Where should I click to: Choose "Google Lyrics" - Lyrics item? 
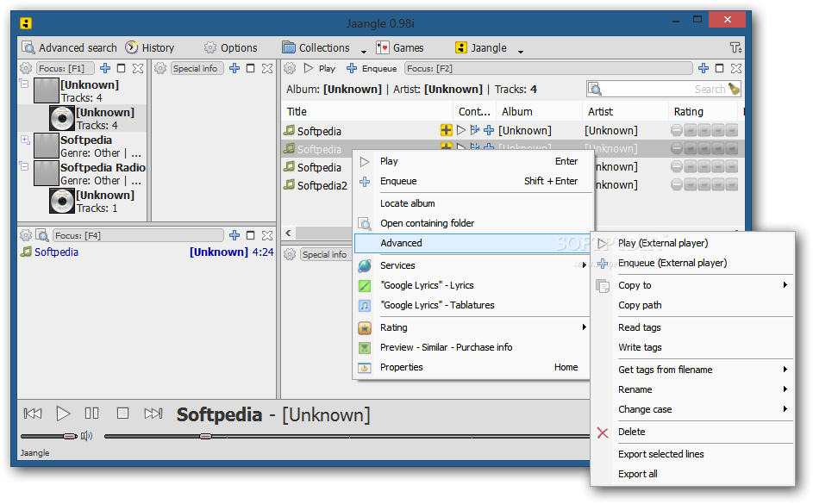coord(472,285)
